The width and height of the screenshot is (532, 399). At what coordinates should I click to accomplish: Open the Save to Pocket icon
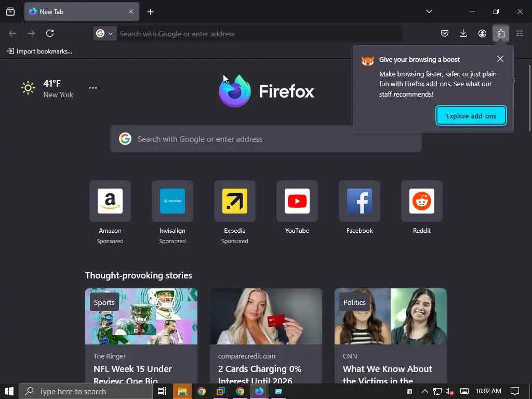pos(445,33)
